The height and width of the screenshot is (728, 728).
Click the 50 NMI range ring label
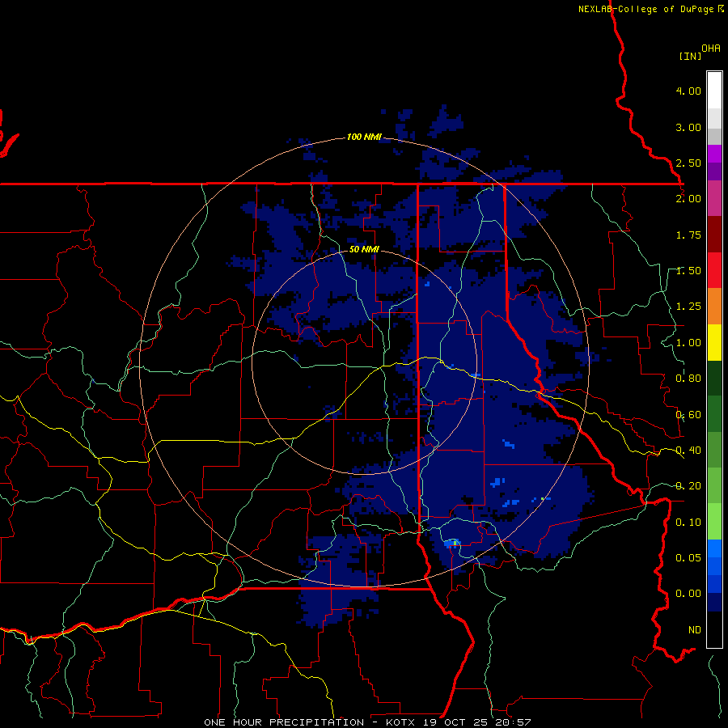(x=364, y=249)
